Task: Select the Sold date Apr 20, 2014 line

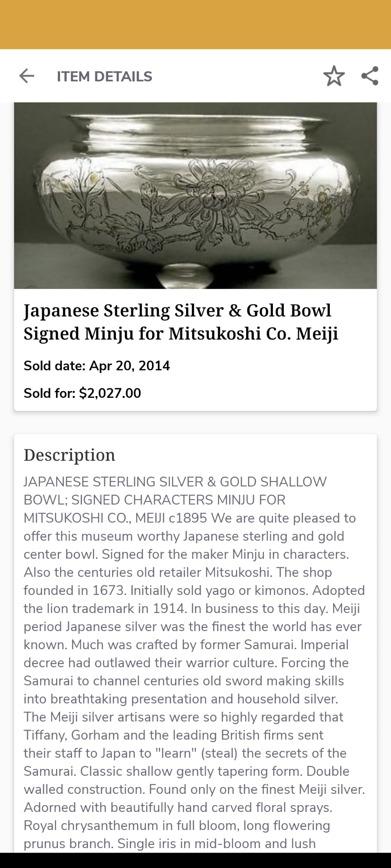Action: click(97, 366)
